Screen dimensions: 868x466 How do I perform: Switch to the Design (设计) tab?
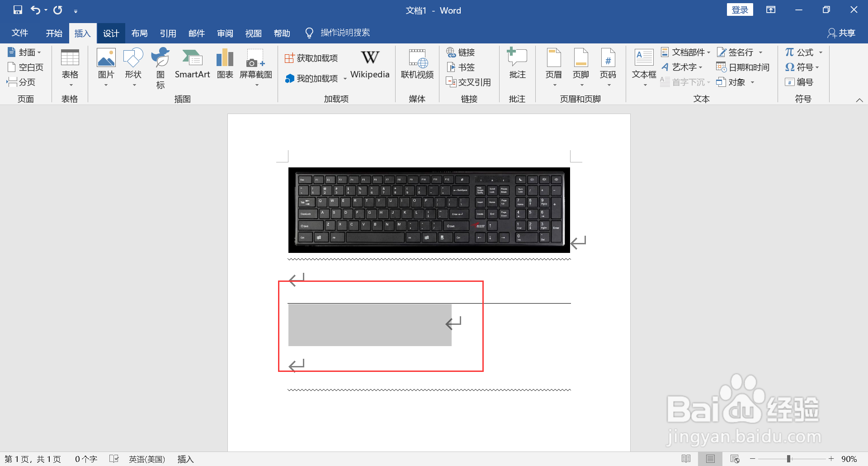(111, 33)
